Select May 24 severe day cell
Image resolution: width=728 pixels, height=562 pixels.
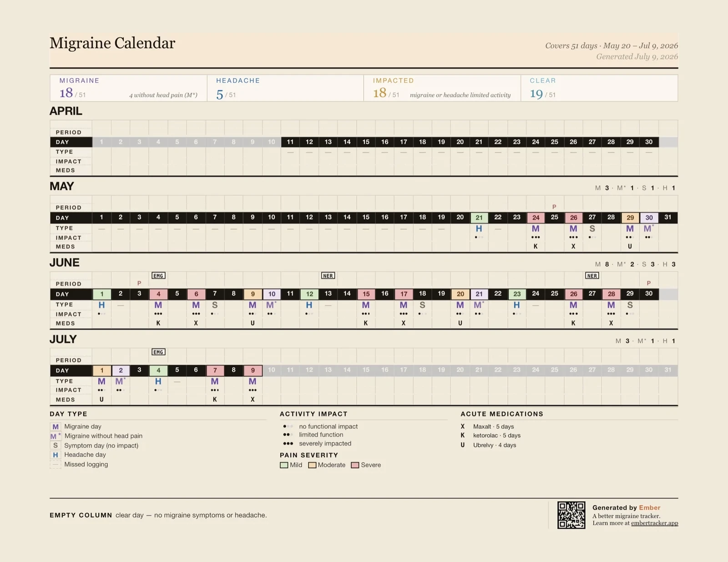536,218
